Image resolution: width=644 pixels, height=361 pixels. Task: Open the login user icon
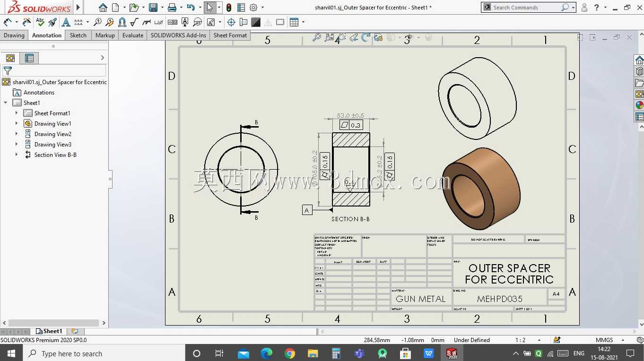tap(584, 8)
